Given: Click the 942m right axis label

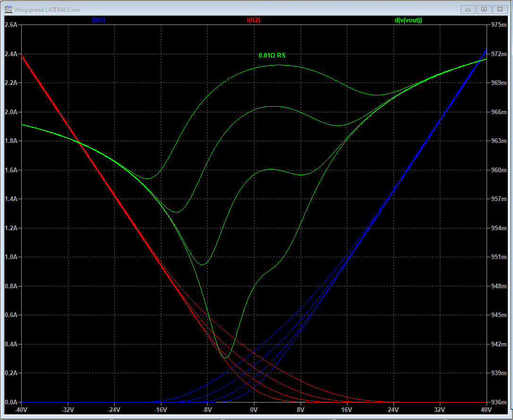Looking at the screenshot, I should [x=499, y=344].
